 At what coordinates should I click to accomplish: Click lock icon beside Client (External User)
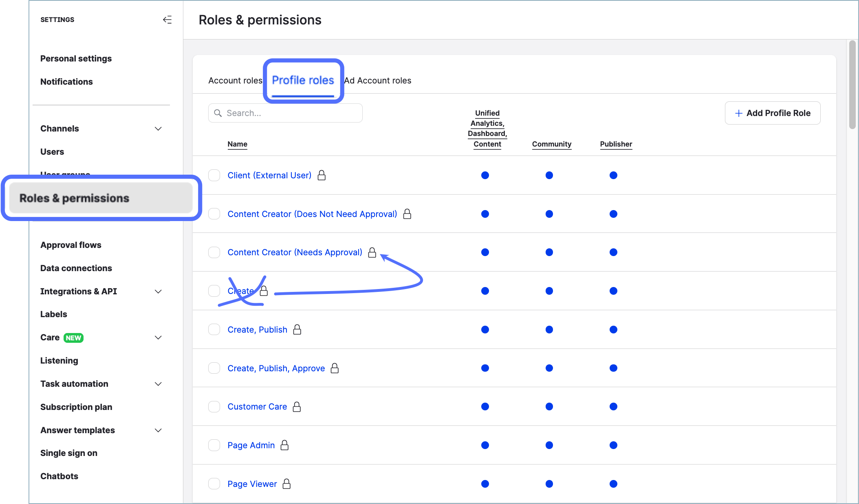point(322,175)
